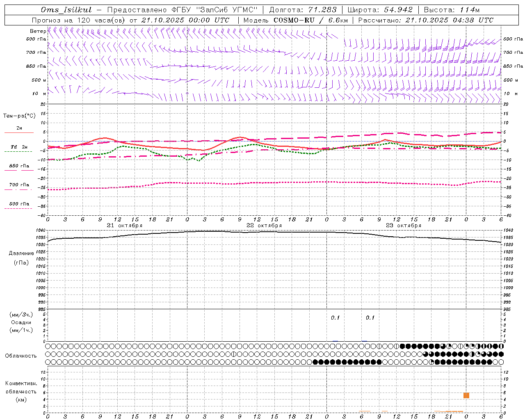The height and width of the screenshot is (420, 525).
Task: Click the Высота: 114м field
Action: tap(451, 10)
